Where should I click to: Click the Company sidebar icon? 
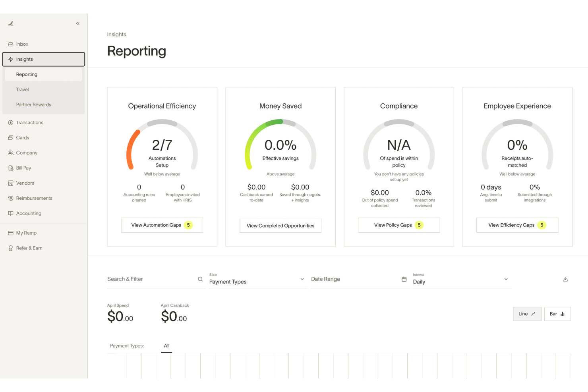pyautogui.click(x=11, y=153)
